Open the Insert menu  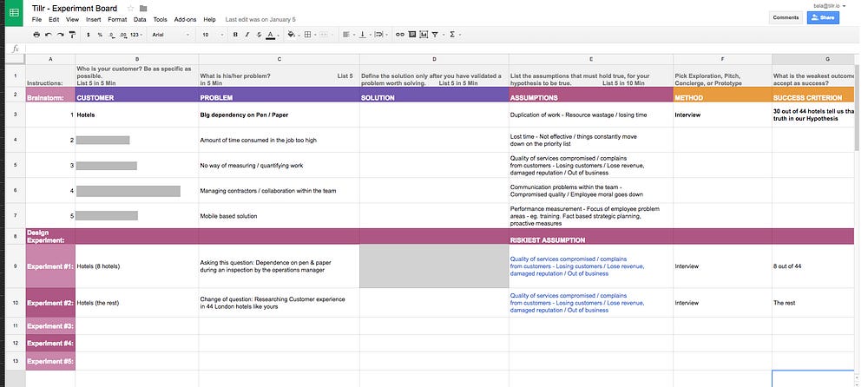(94, 19)
